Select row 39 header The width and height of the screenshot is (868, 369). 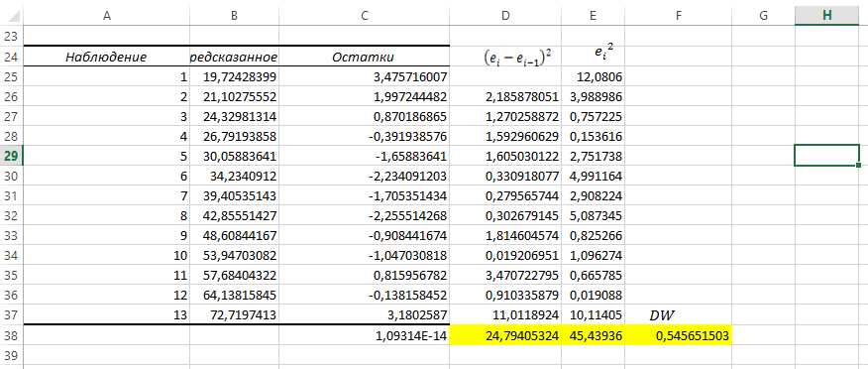click(12, 354)
